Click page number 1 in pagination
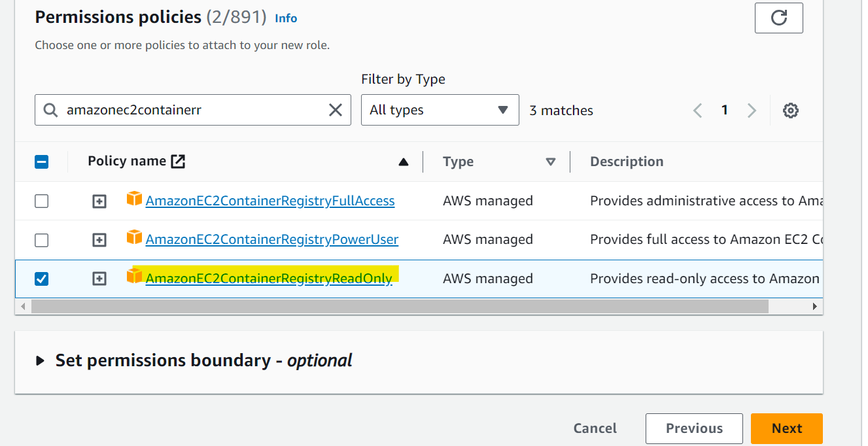Screen dimensions: 868x446 724,110
